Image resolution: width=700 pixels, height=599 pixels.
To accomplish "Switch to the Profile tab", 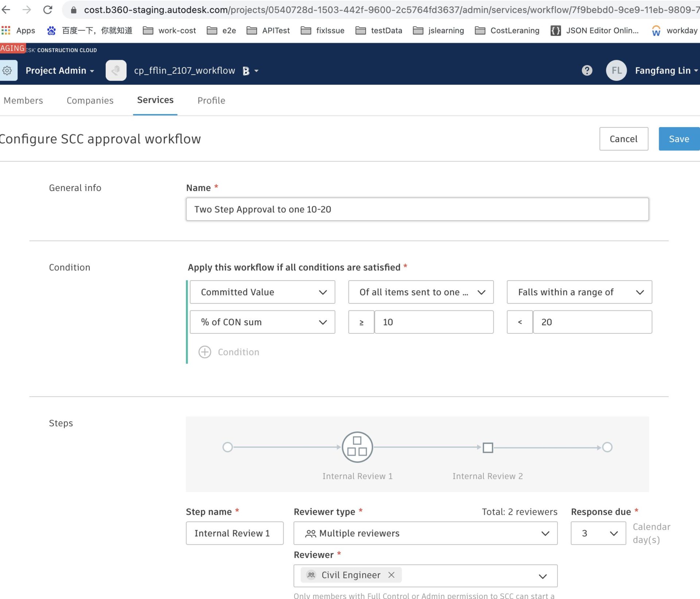I will 211,101.
